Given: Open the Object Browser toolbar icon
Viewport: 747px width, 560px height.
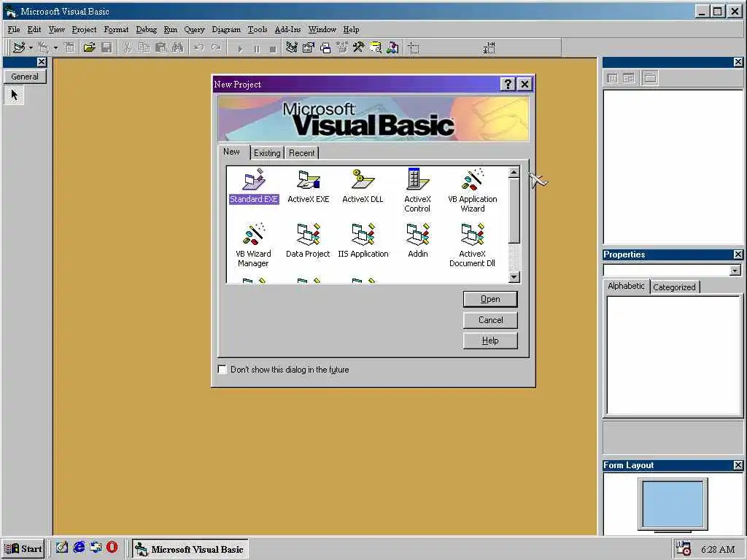Looking at the screenshot, I should pyautogui.click(x=342, y=47).
